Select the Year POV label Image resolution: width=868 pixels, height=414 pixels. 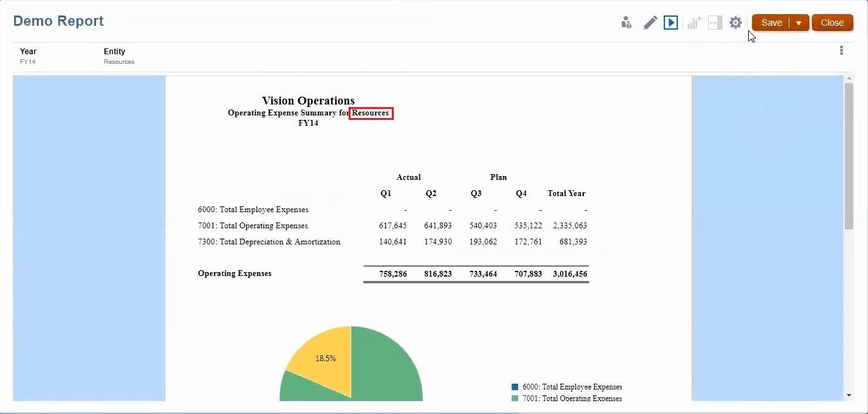point(28,51)
